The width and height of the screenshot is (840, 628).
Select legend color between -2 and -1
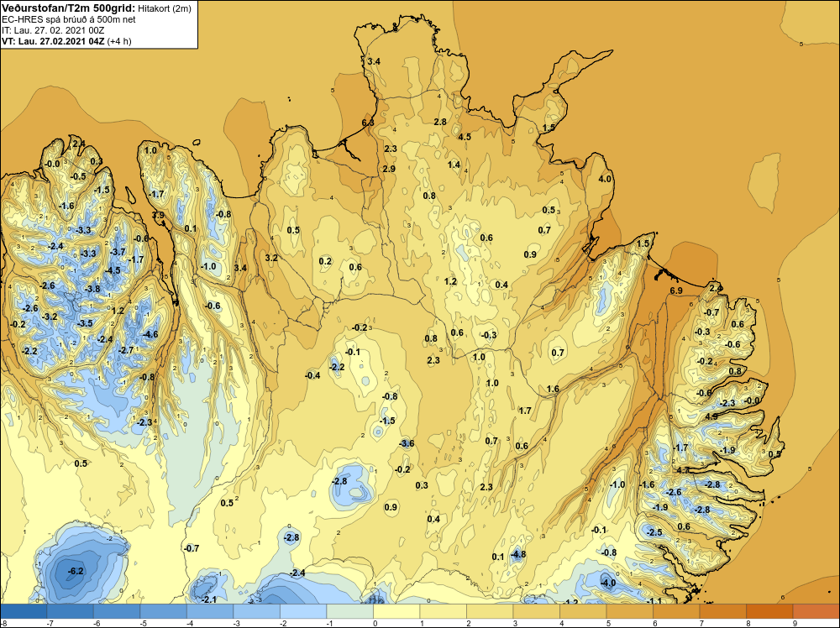[303, 611]
